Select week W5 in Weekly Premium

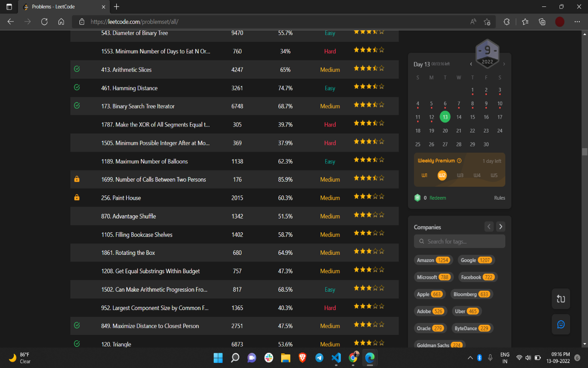[x=494, y=175]
